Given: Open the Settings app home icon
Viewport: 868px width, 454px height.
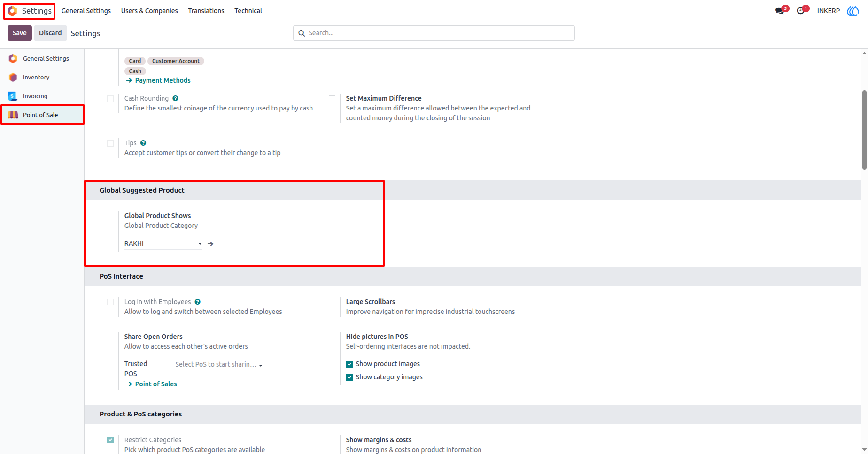Looking at the screenshot, I should [x=13, y=11].
